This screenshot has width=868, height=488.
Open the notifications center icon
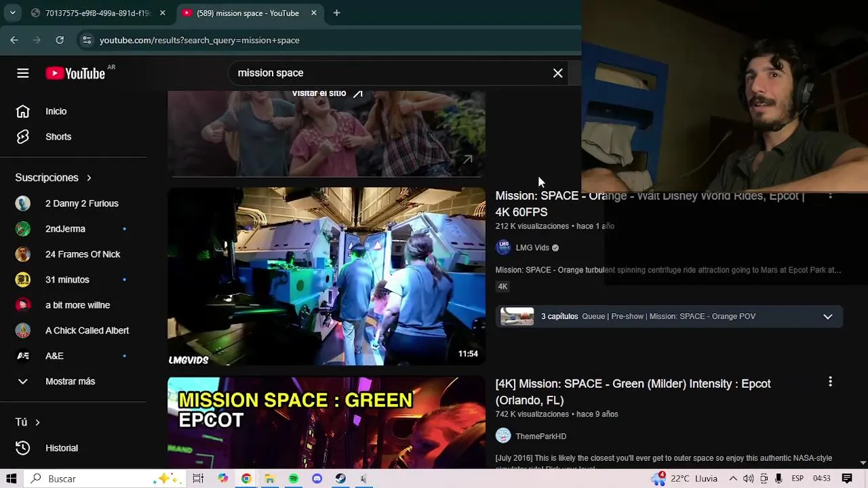tap(847, 479)
